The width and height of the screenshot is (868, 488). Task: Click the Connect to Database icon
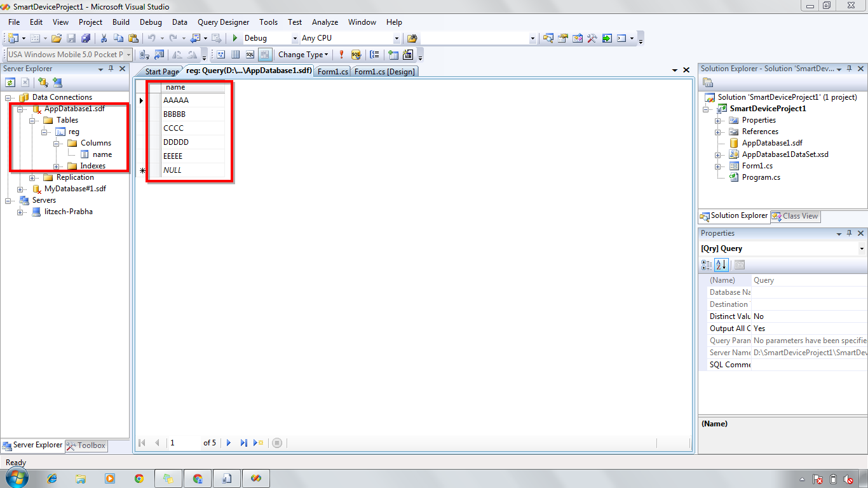43,82
